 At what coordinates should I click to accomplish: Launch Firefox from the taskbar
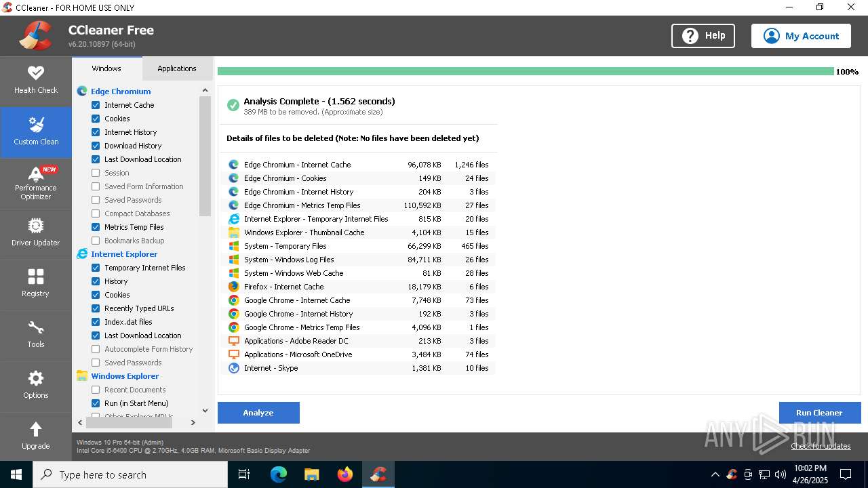(x=345, y=474)
